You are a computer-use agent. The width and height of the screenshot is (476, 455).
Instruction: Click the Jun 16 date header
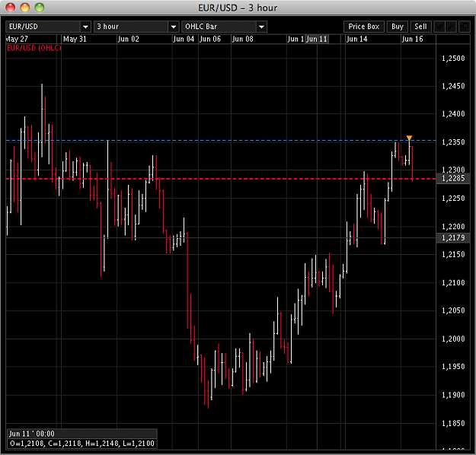[x=412, y=39]
